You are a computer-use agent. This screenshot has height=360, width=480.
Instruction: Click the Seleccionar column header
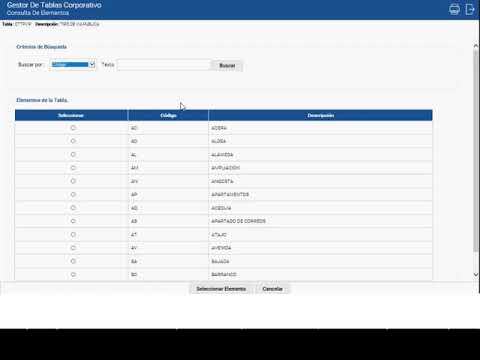coord(71,115)
